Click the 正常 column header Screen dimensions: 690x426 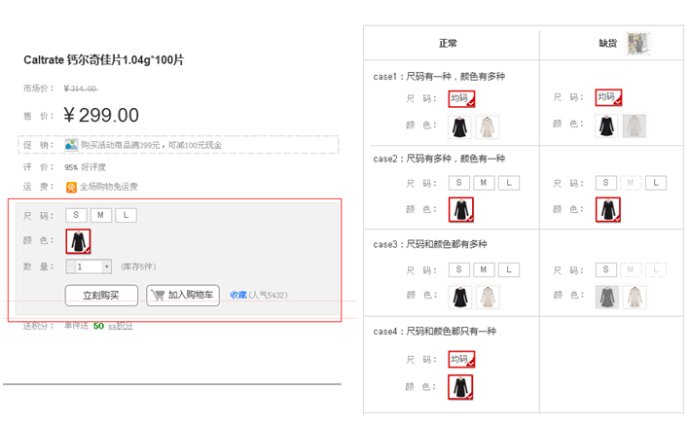point(448,43)
